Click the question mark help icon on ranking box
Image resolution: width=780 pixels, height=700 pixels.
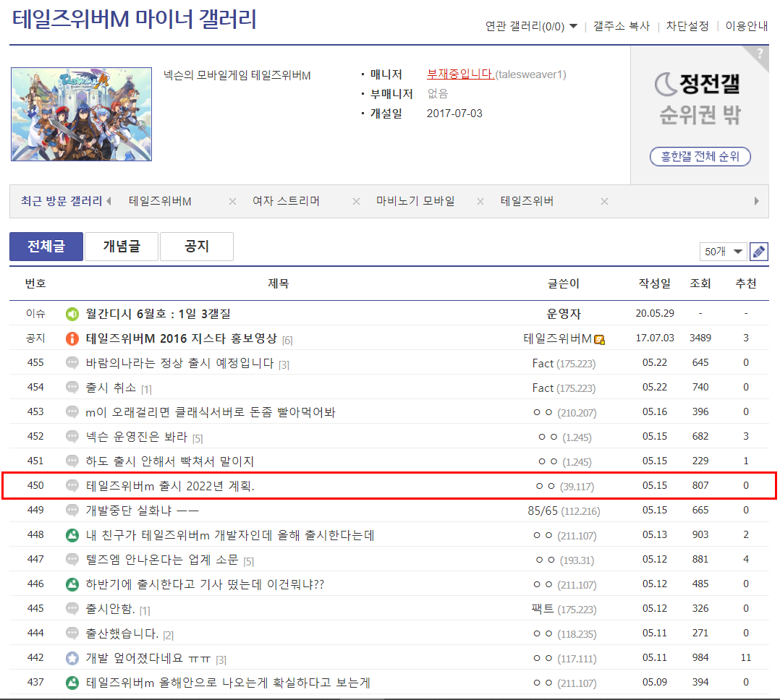point(760,54)
